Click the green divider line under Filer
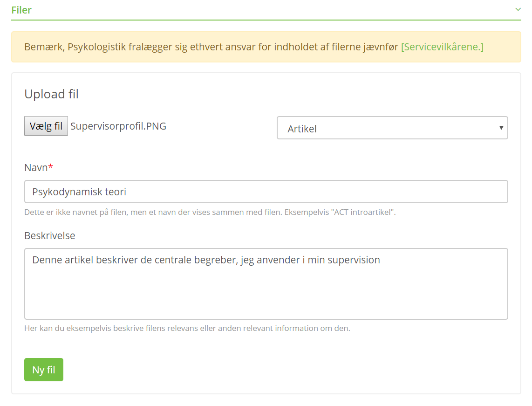This screenshot has width=532, height=406. 266,20
